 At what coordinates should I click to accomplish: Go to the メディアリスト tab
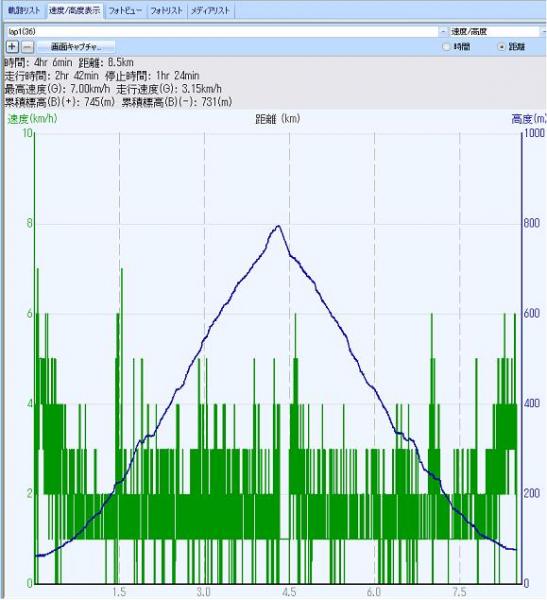(211, 10)
